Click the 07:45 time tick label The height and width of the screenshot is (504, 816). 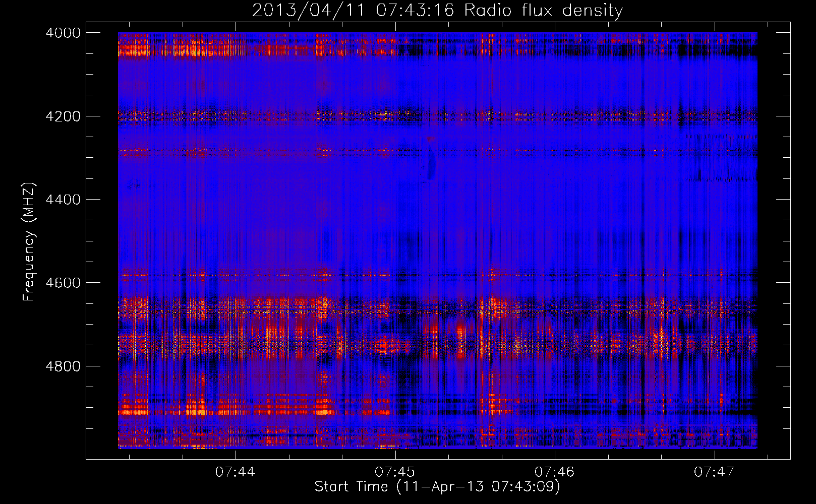[395, 472]
